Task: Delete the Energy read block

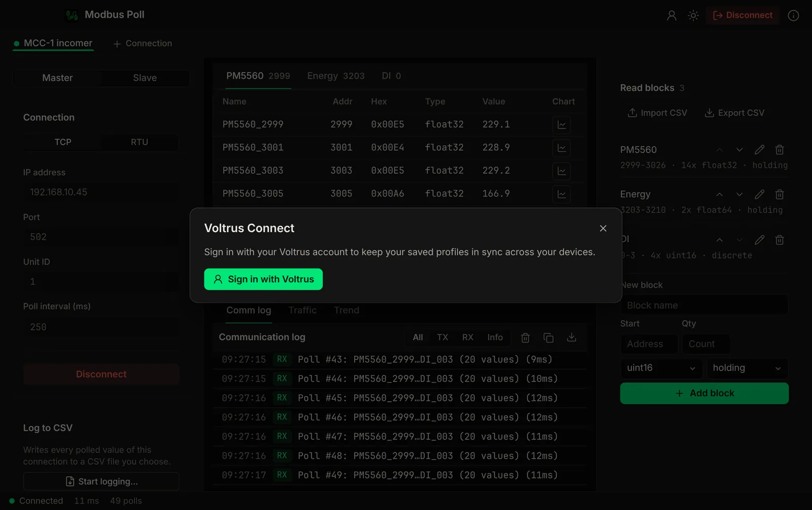Action: click(780, 195)
